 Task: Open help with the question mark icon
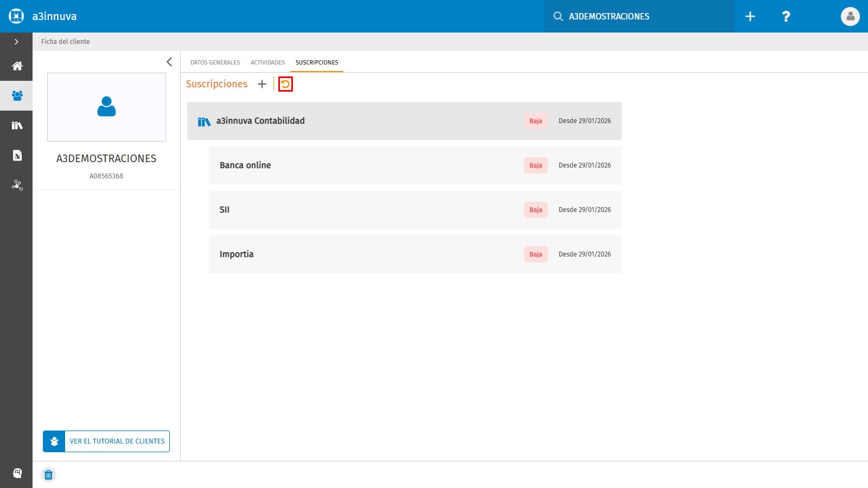tap(786, 16)
